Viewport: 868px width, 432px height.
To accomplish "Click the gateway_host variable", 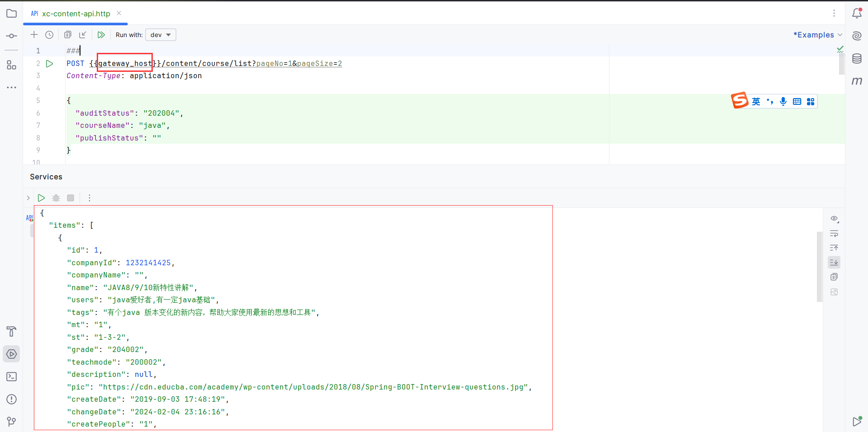I will pyautogui.click(x=125, y=64).
